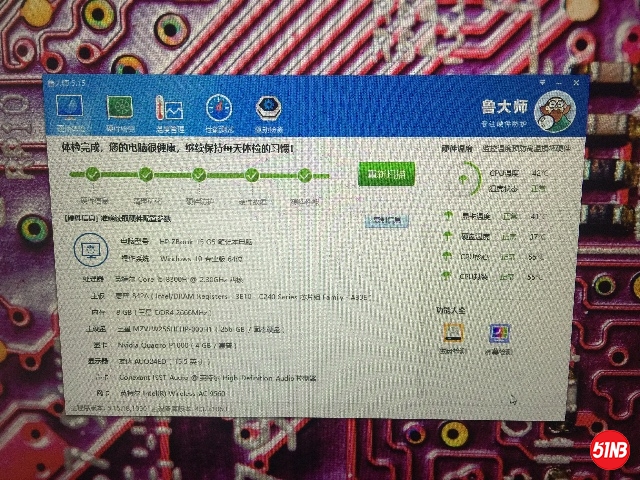Minimize the 鲁大师 window
Viewport: 640px width, 480px height.
(559, 83)
